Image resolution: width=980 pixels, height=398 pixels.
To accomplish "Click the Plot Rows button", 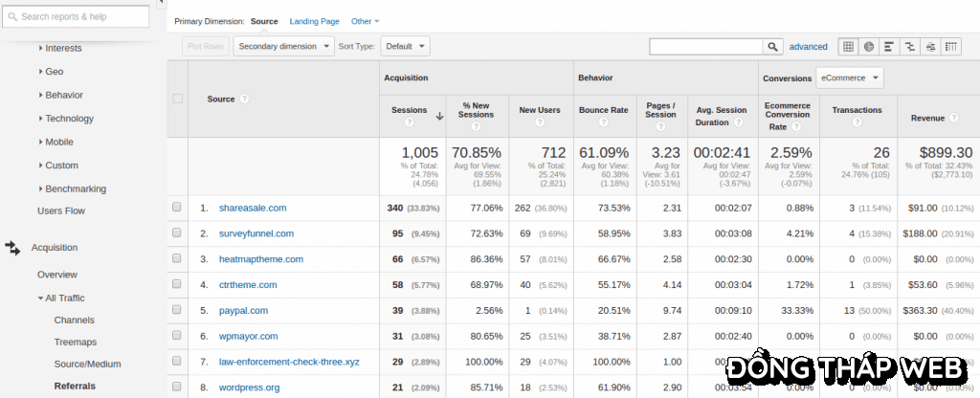I will coord(206,46).
